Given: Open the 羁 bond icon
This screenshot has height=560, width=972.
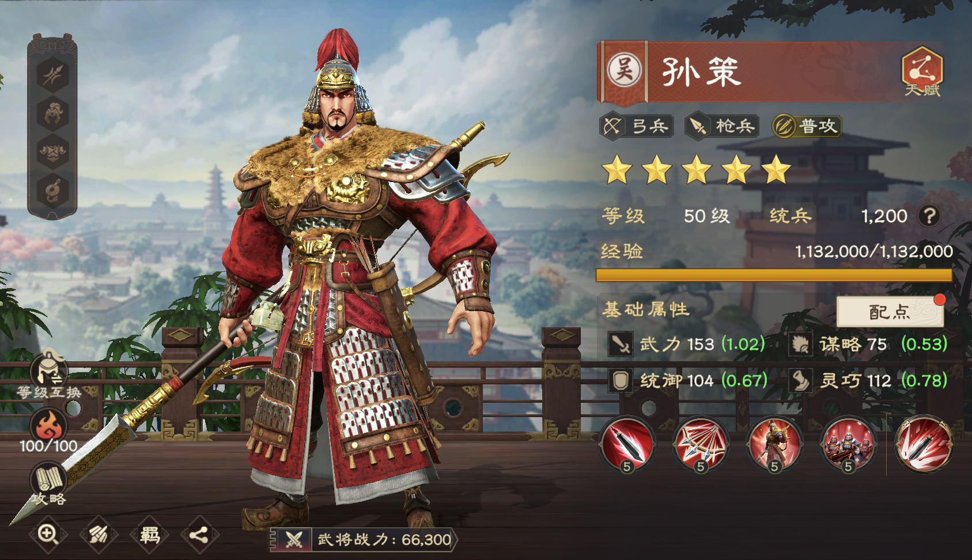Looking at the screenshot, I should click(x=149, y=535).
